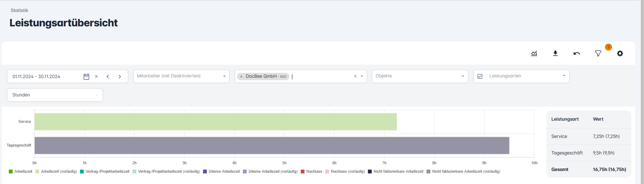Open the settings gear icon
The width and height of the screenshot is (644, 184).
pos(620,53)
